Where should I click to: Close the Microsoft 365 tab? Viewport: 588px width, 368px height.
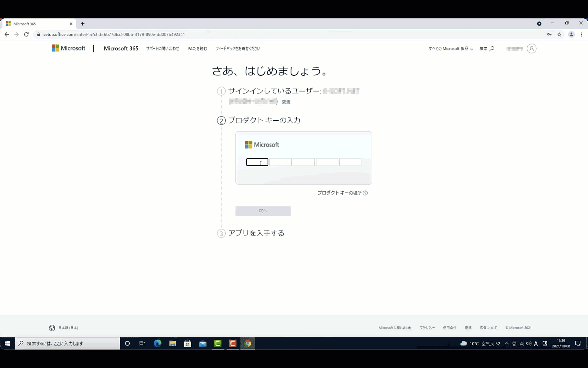[71, 24]
